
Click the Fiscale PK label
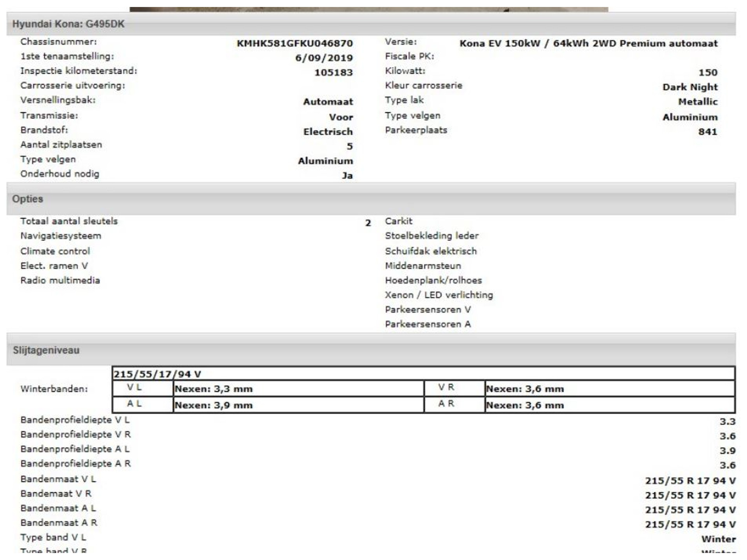[409, 56]
